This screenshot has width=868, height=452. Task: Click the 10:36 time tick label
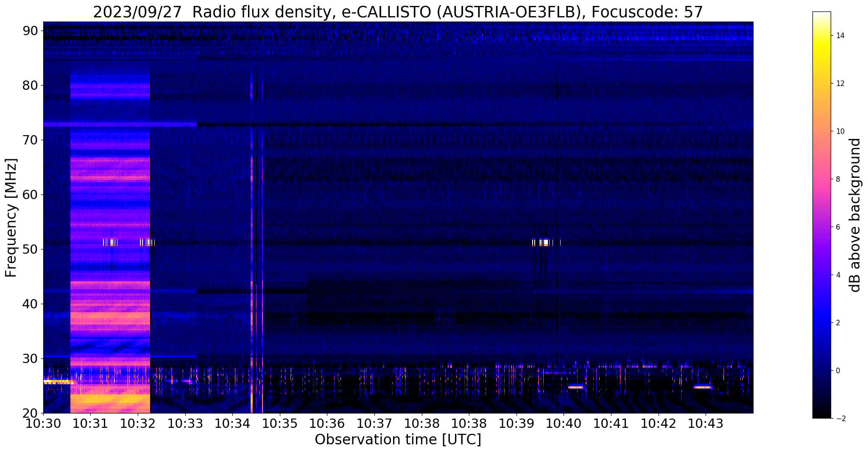327,424
